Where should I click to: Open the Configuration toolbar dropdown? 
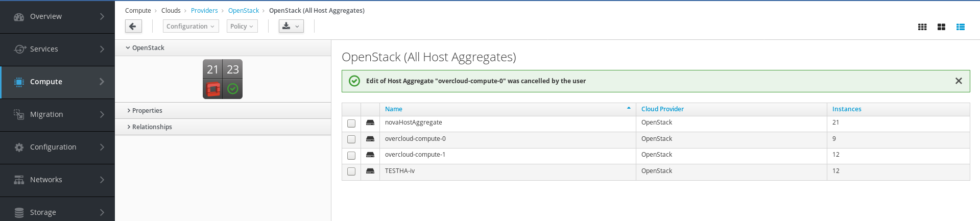(x=191, y=26)
